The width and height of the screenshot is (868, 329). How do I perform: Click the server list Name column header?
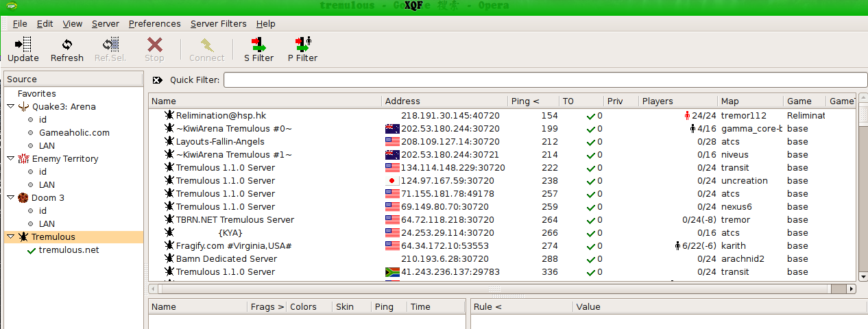pyautogui.click(x=265, y=101)
